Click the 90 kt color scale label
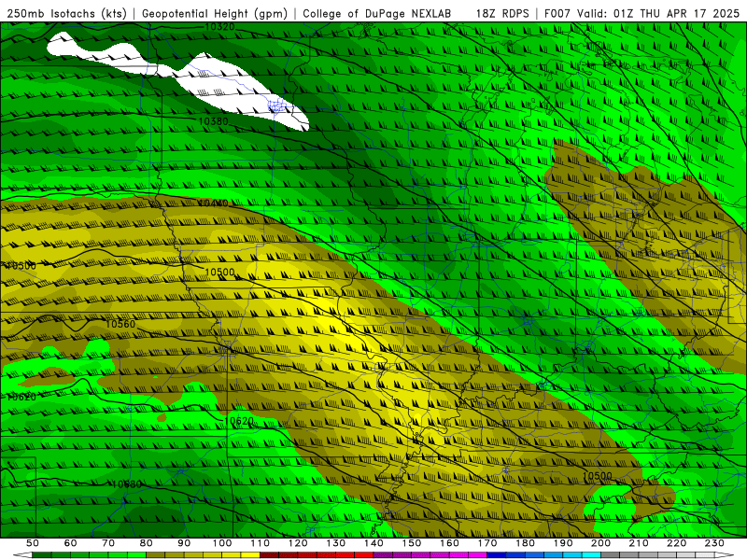Viewport: 747px width, 560px height. click(x=184, y=543)
